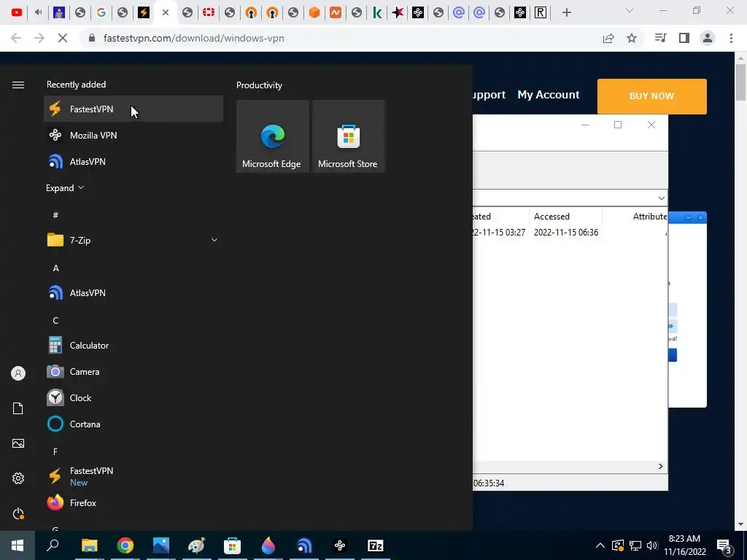View site information lock icon
The width and height of the screenshot is (747, 560).
tap(92, 38)
